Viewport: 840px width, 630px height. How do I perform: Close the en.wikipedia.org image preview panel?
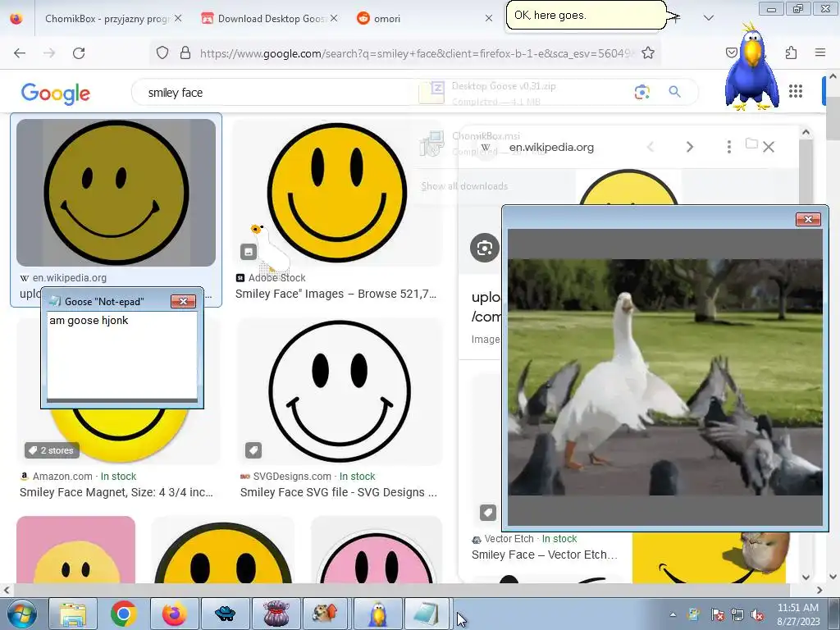click(768, 147)
